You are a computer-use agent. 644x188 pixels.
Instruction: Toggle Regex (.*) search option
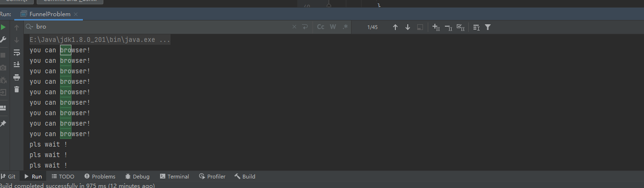pos(345,27)
